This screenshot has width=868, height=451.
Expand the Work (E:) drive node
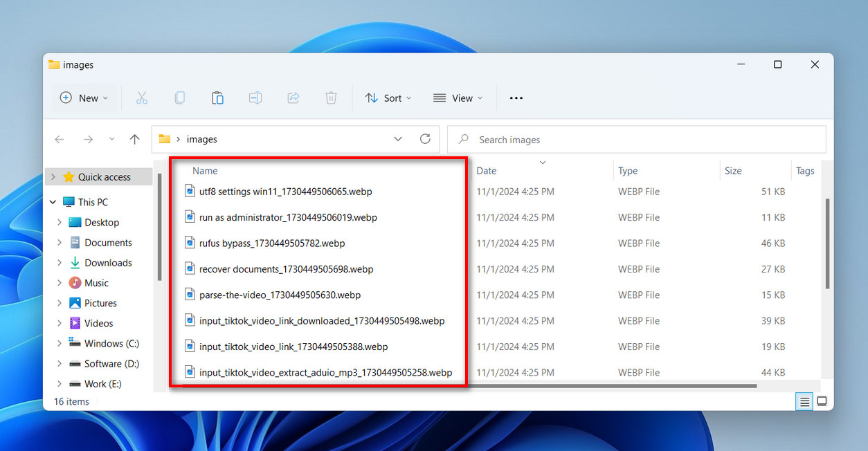[x=60, y=384]
